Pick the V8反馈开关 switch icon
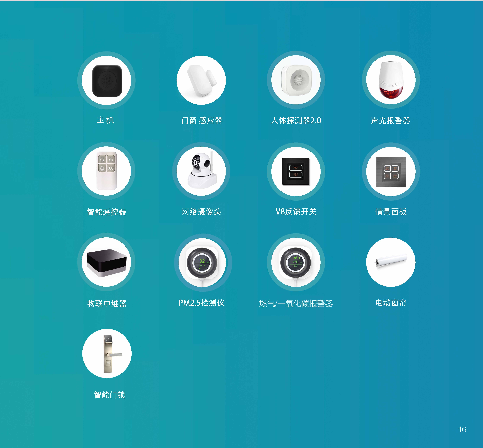 pyautogui.click(x=296, y=171)
